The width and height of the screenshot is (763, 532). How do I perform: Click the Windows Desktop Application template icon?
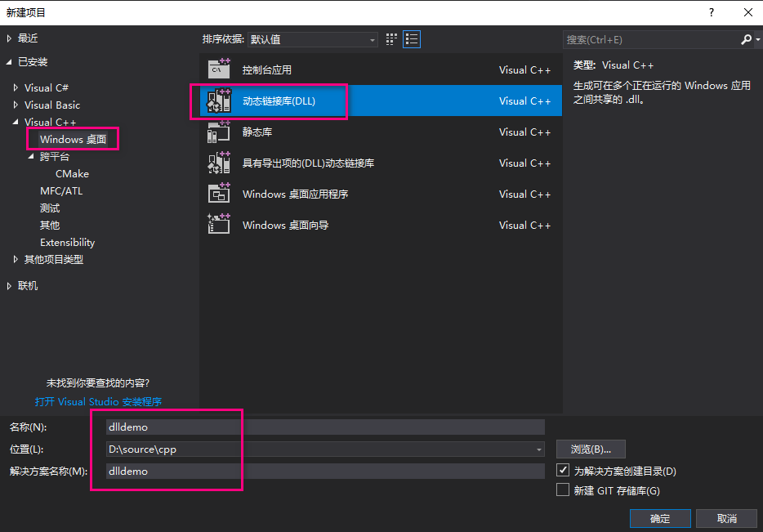point(219,194)
